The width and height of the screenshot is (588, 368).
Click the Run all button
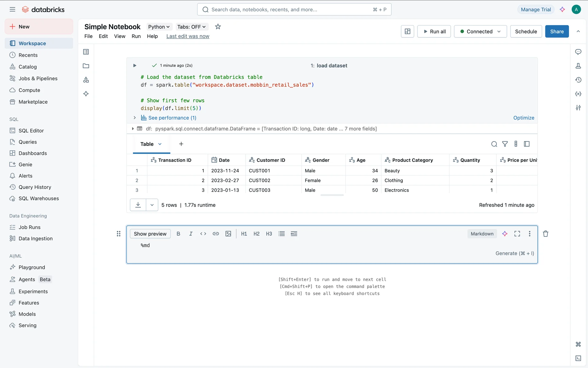click(434, 31)
